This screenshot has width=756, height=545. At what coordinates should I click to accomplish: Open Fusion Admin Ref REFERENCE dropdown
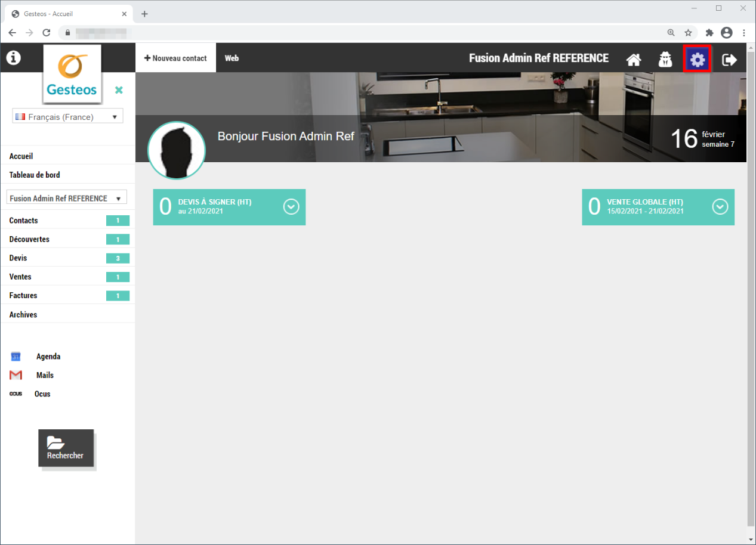pyautogui.click(x=66, y=199)
